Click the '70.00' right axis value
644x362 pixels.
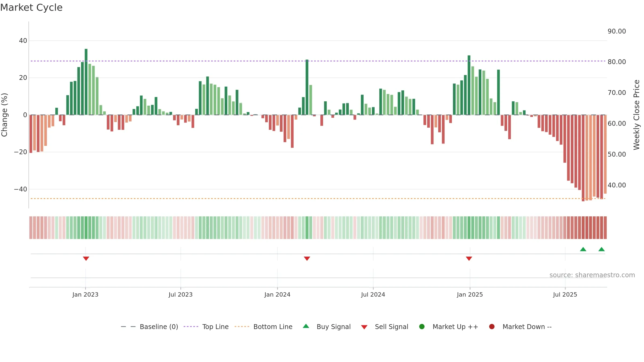tap(617, 93)
